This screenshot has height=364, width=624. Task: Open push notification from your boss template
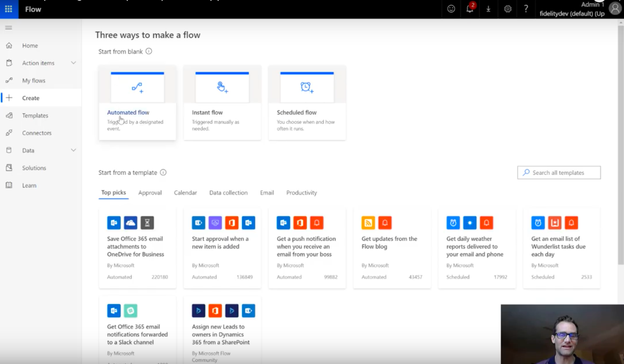point(307,248)
